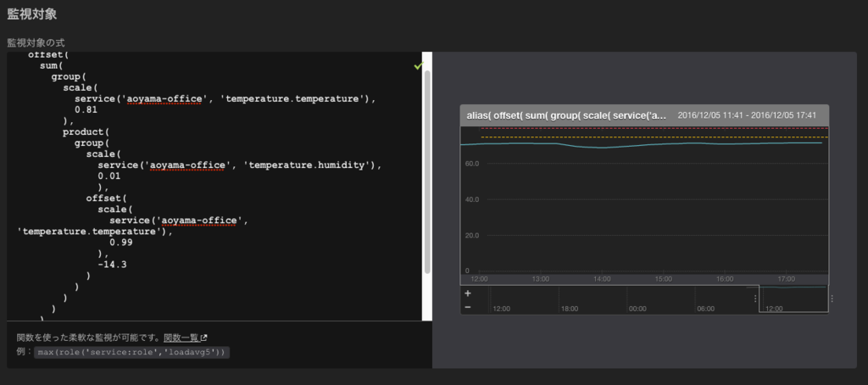Click the external link icon next to 関数一覧
The image size is (868, 385).
(x=203, y=338)
